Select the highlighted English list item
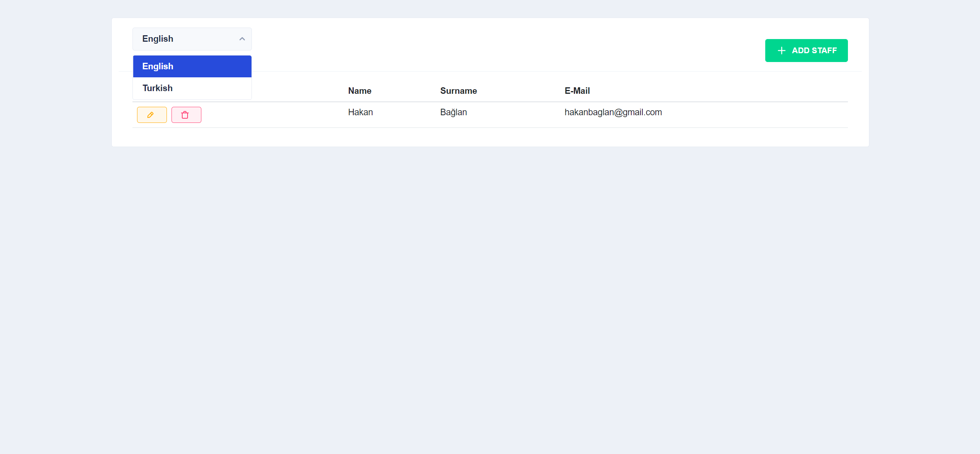Image resolution: width=980 pixels, height=454 pixels. click(x=157, y=66)
